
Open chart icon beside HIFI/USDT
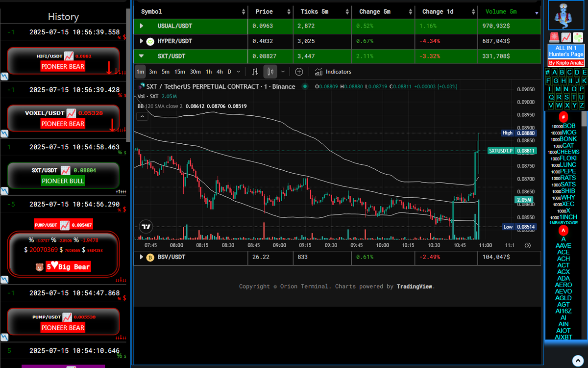pos(69,56)
